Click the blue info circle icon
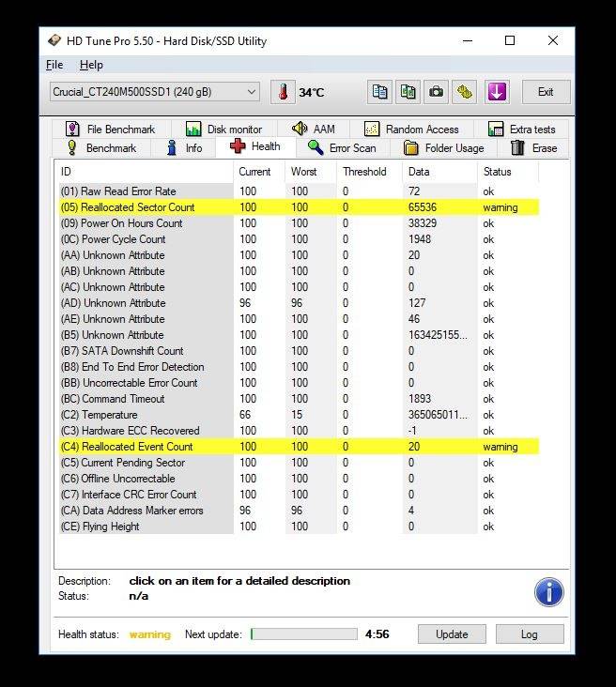This screenshot has width=616, height=687. click(549, 592)
